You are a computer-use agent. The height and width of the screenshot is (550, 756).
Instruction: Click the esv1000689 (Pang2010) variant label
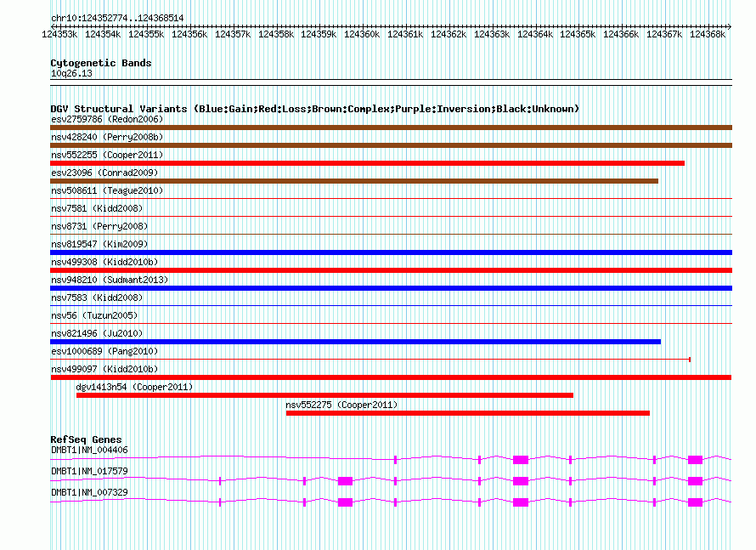[x=104, y=351]
